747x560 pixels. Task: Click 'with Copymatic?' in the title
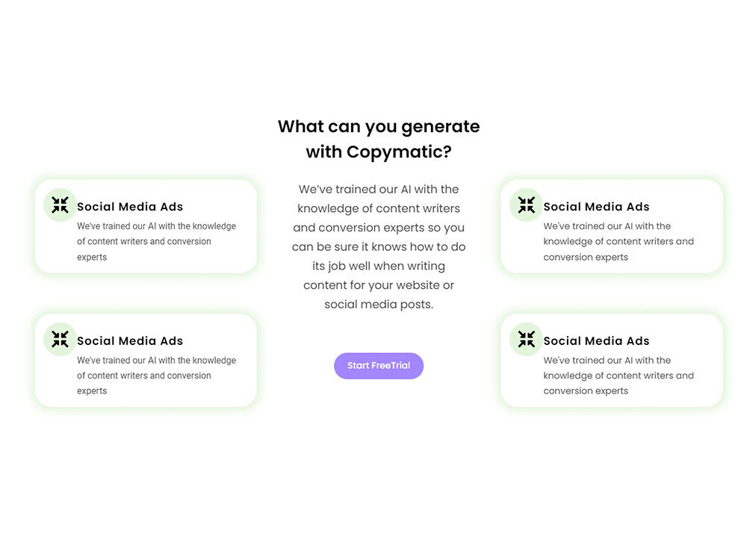(379, 152)
